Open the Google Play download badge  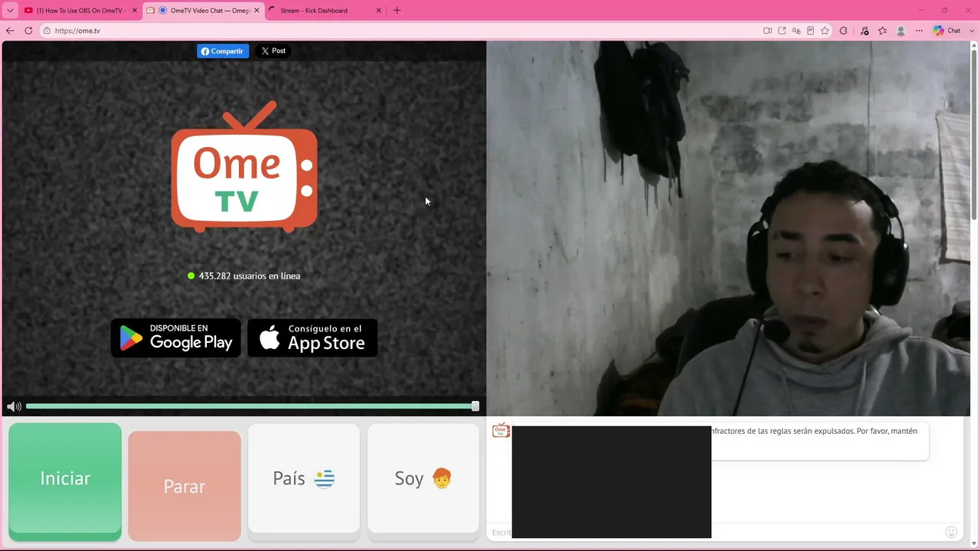point(176,338)
